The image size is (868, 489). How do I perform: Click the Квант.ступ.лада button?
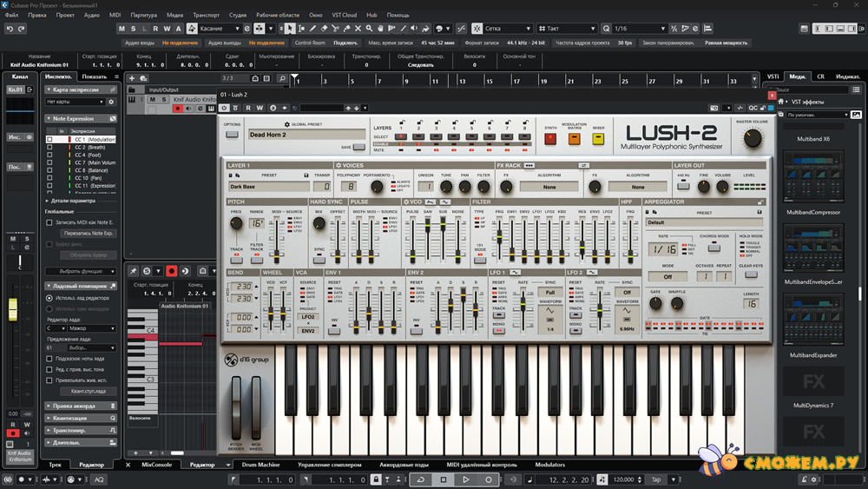88,392
